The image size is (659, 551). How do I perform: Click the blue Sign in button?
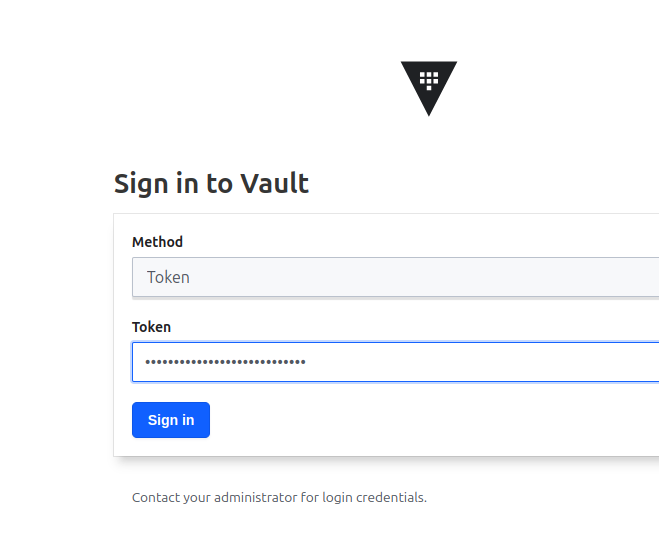171,420
